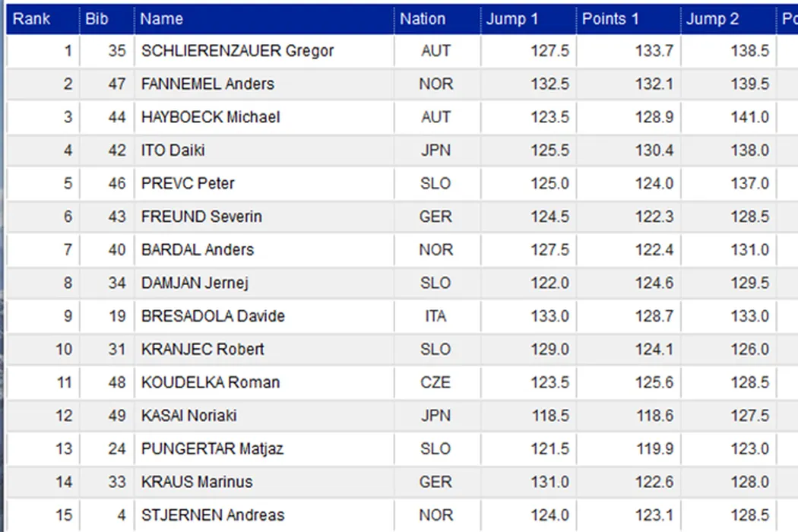798x532 pixels.
Task: Click the HAYBOECK Michael name cell
Action: tap(211, 117)
